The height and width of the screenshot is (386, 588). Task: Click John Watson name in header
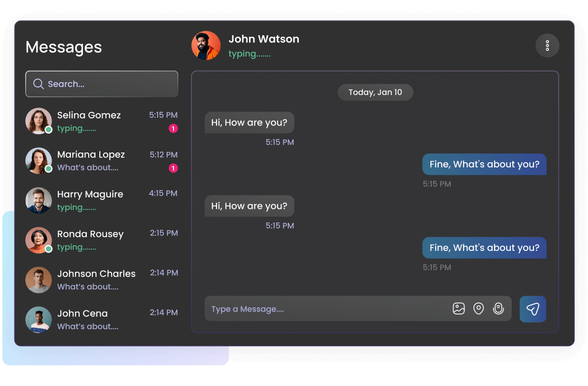tap(264, 39)
